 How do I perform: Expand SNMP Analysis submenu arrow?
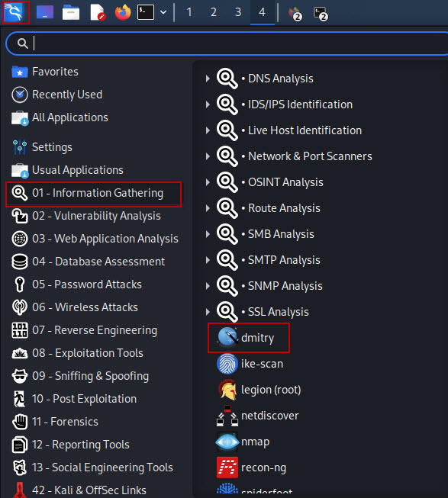pyautogui.click(x=208, y=286)
